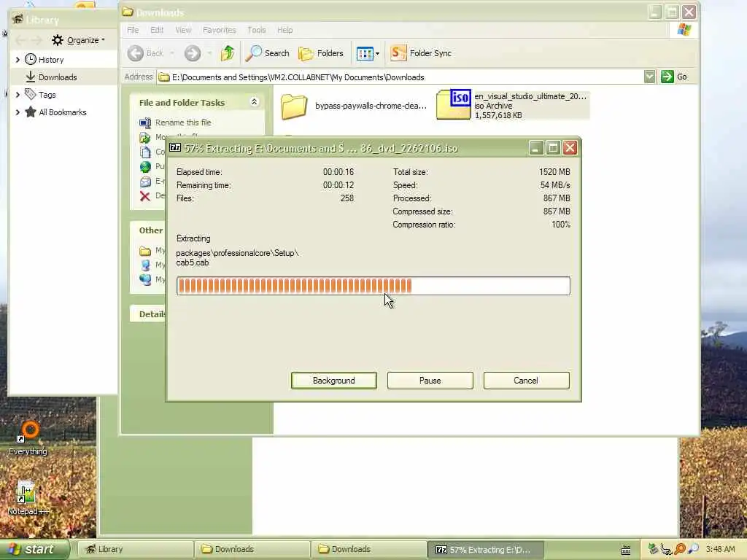Open Organize dropdown in Library window

pos(79,40)
